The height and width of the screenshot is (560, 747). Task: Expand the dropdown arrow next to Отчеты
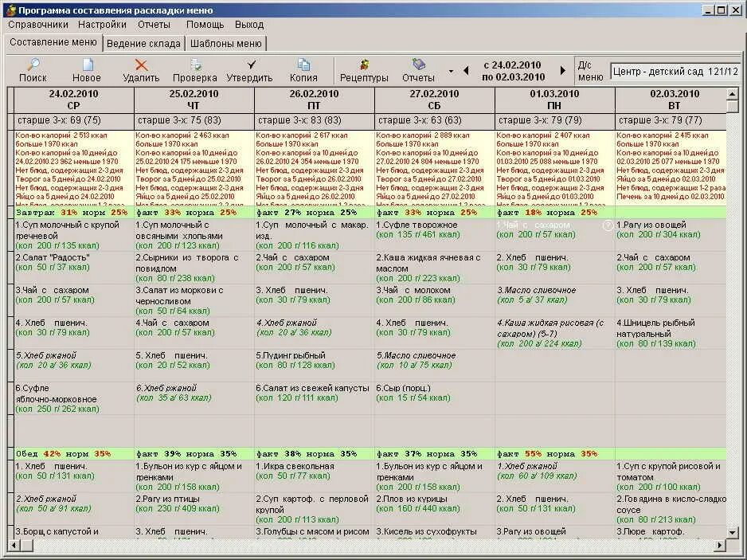point(451,72)
